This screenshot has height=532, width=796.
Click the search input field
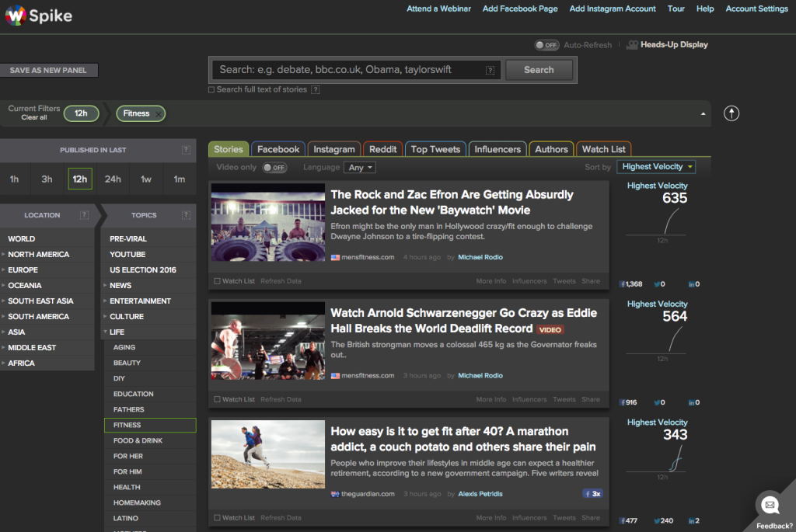[346, 70]
